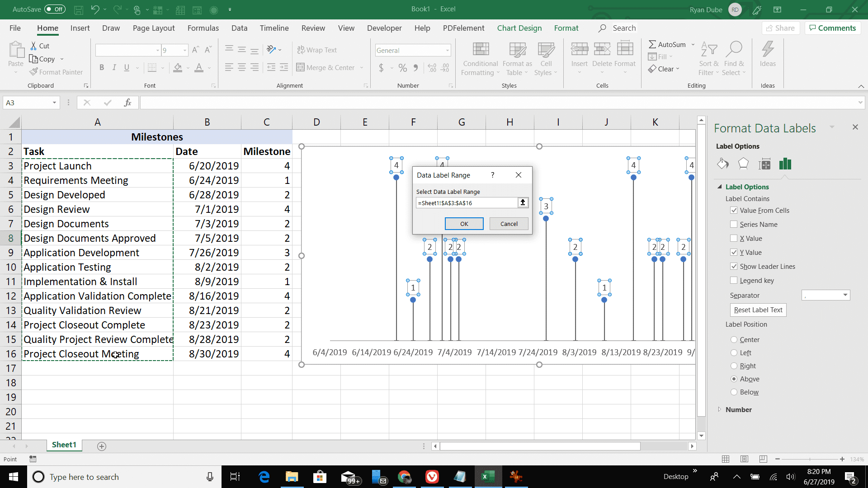Select the Below label position radio
The width and height of the screenshot is (868, 488).
[x=734, y=392]
